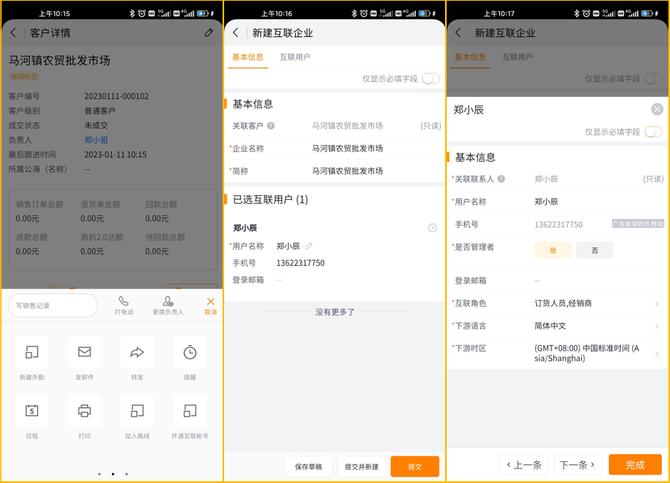Click the orange 完成 button
670x483 pixels.
pos(634,465)
